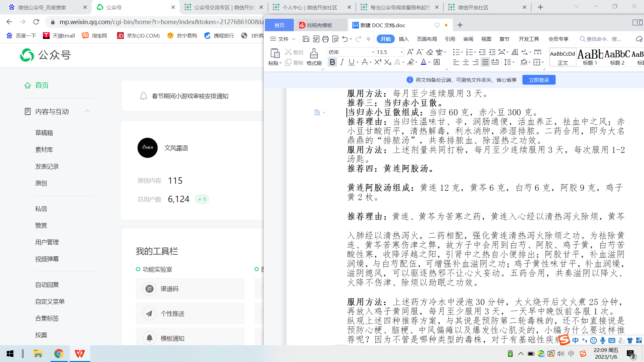Open the font size 13.5 dropdown

(401, 52)
